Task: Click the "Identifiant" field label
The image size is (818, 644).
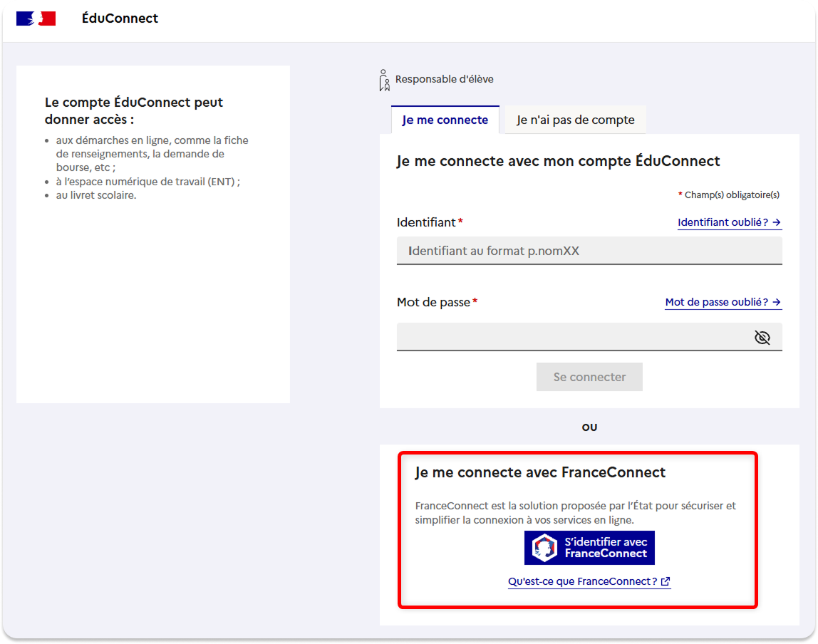Action: click(x=426, y=223)
